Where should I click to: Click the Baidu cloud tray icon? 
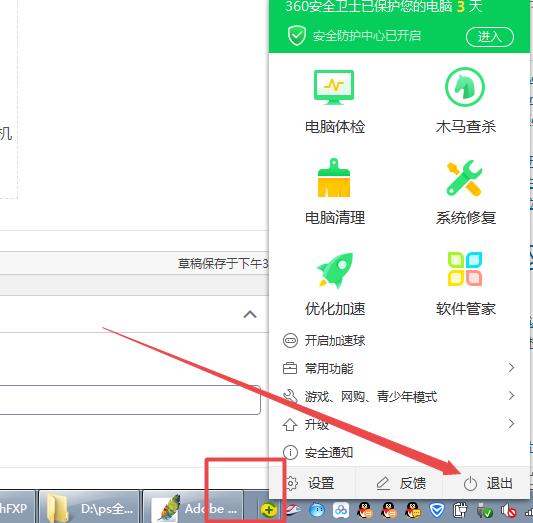click(341, 510)
